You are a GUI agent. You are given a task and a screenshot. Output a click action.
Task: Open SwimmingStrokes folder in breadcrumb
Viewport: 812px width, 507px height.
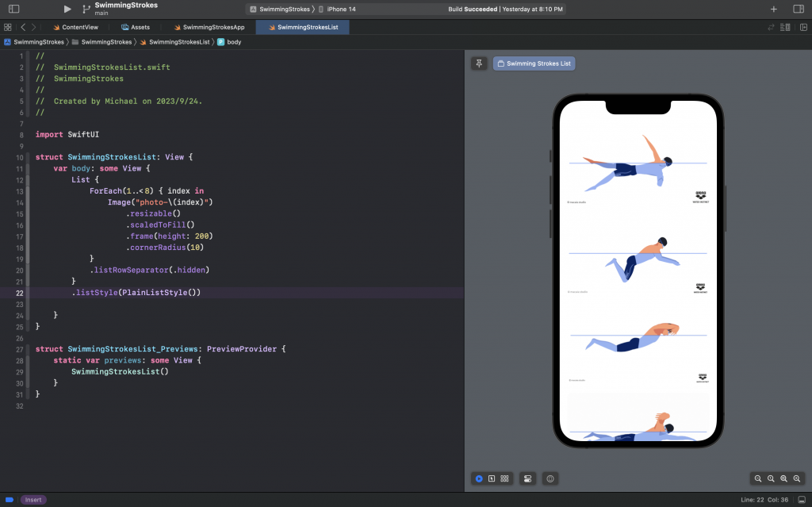[x=102, y=42]
